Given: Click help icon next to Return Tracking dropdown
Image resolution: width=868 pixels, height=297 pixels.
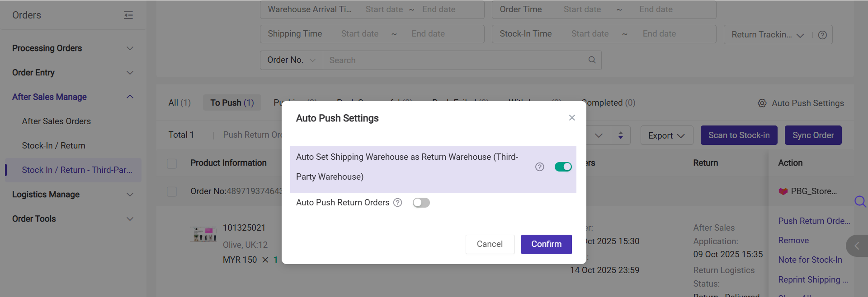Looking at the screenshot, I should tap(822, 35).
